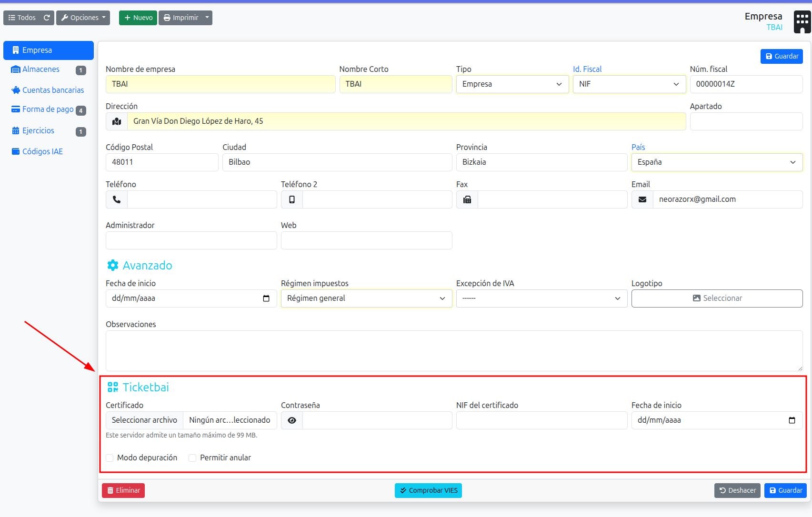Click the fax icon next to the Fax field

[467, 199]
